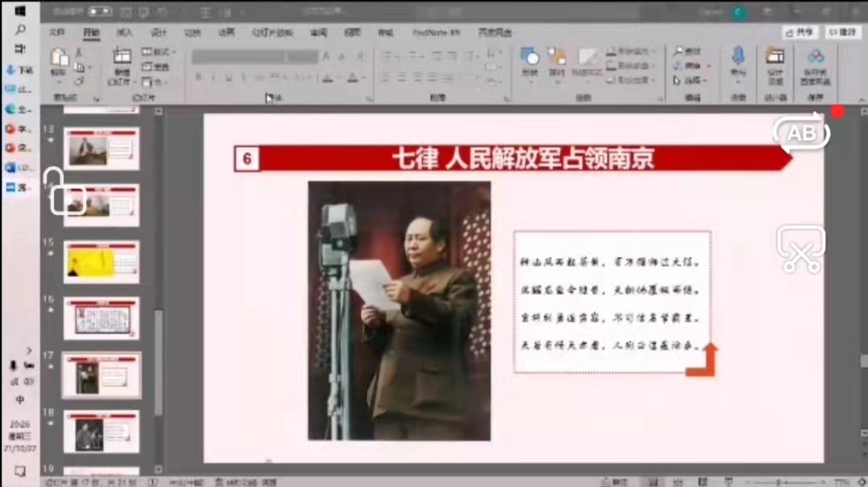Toggle bold formatting in the font group
This screenshot has width=868, height=487.
[199, 78]
